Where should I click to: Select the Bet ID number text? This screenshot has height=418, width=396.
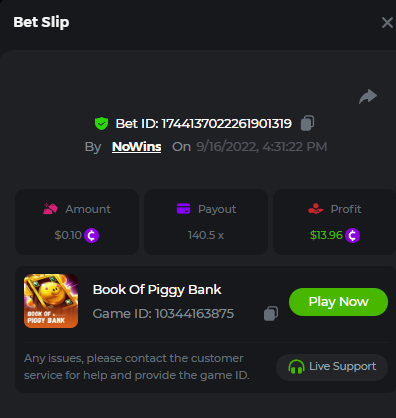pos(227,124)
